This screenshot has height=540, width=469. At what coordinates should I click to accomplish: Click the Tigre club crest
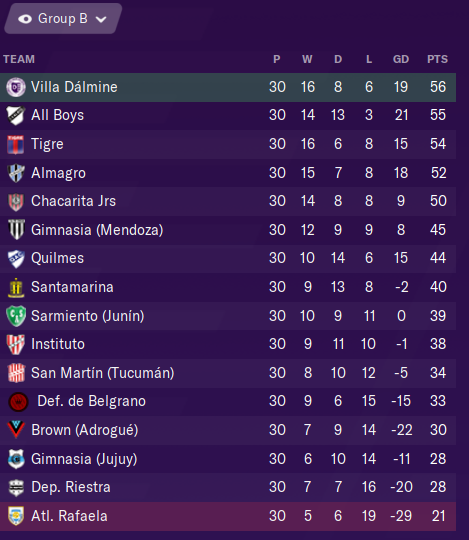point(15,144)
